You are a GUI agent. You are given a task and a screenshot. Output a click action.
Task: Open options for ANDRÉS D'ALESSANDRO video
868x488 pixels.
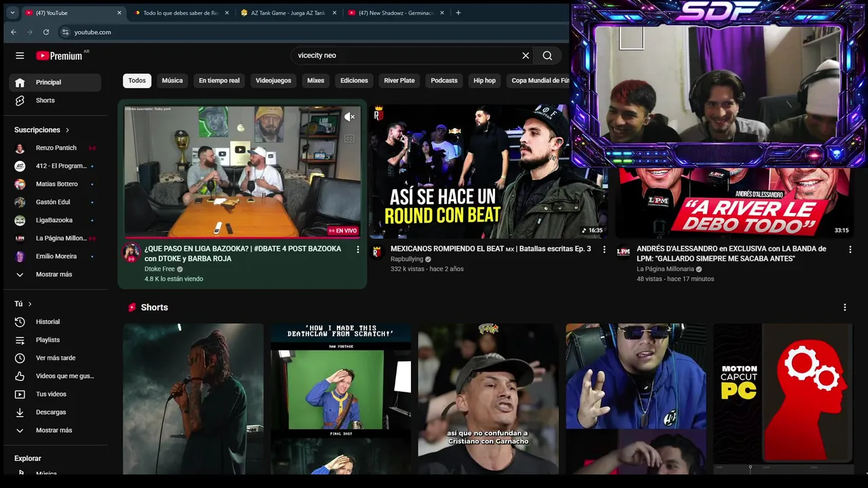850,249
